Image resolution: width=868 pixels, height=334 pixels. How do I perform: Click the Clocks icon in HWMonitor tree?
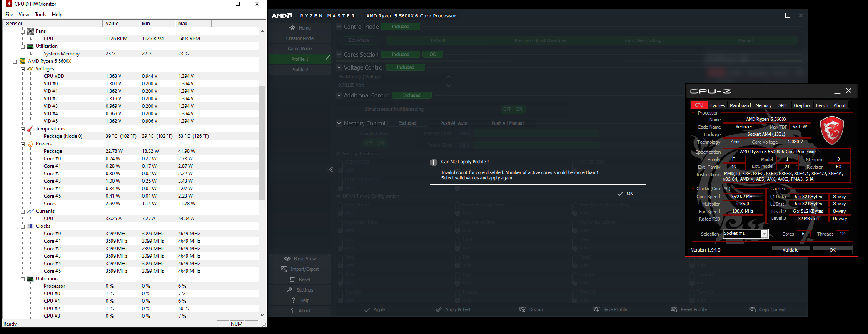pos(30,226)
